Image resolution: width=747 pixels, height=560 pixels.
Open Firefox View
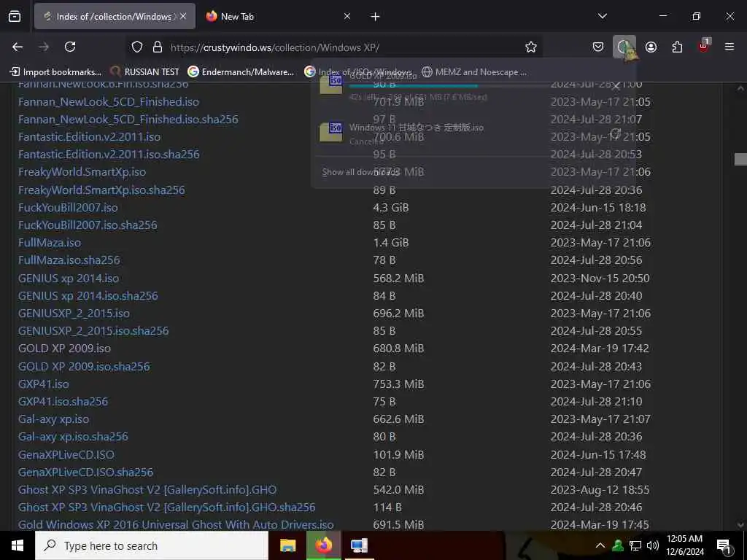[x=15, y=17]
